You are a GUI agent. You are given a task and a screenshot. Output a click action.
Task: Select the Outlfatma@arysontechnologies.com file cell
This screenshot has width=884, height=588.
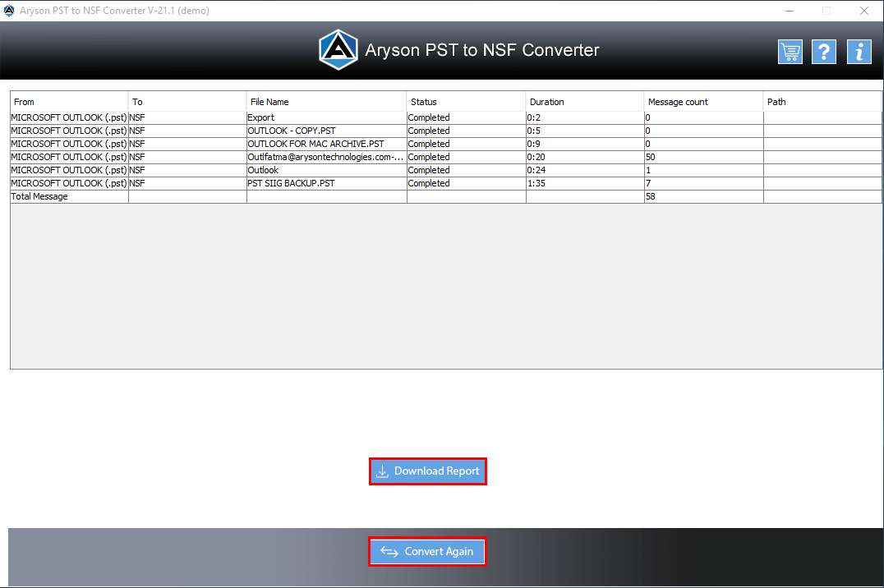coord(326,157)
